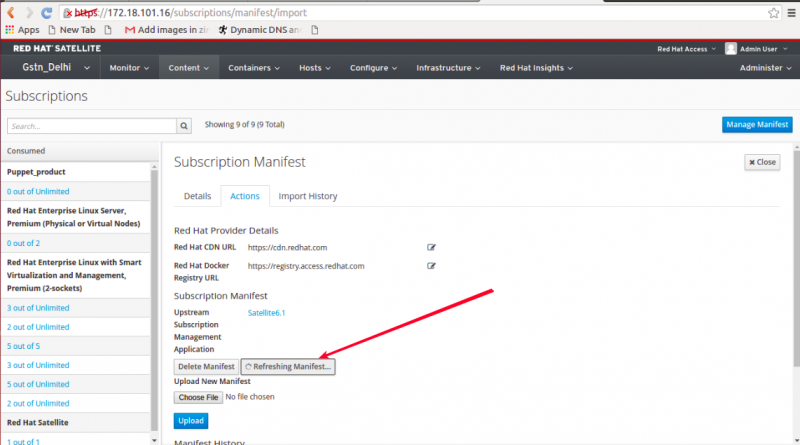The height and width of the screenshot is (445, 800).
Task: Click the https://cdn.redhat.com URL value
Action: tap(287, 248)
